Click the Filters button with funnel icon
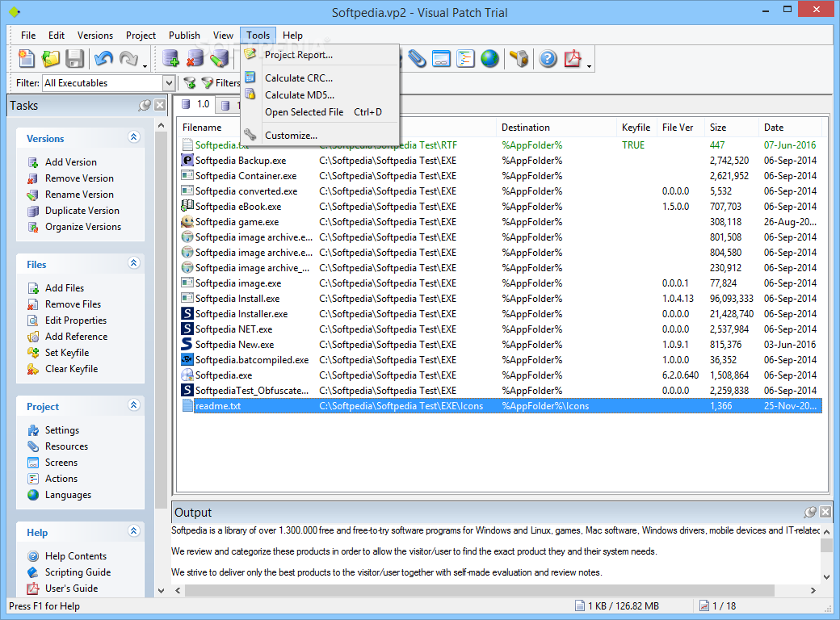Screen dimensions: 840x620 point(220,83)
